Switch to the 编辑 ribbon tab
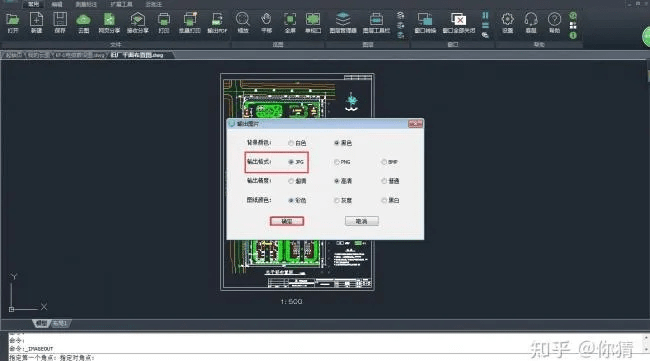Viewport: 650px width, 361px height. pyautogui.click(x=57, y=4)
